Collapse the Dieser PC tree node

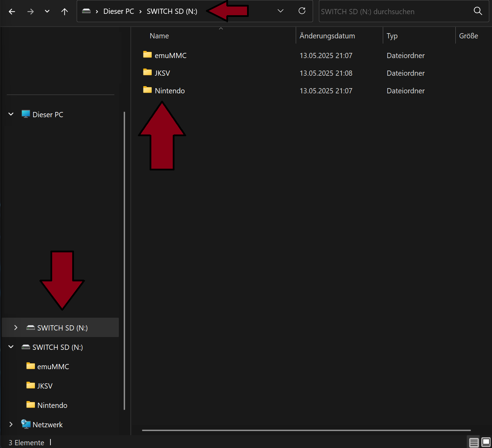[x=11, y=114]
